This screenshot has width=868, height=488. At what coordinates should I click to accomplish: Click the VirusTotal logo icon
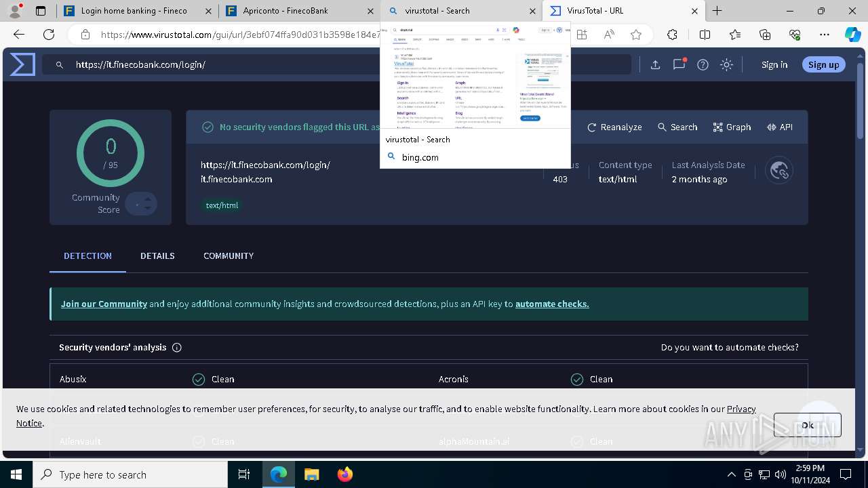(x=22, y=64)
